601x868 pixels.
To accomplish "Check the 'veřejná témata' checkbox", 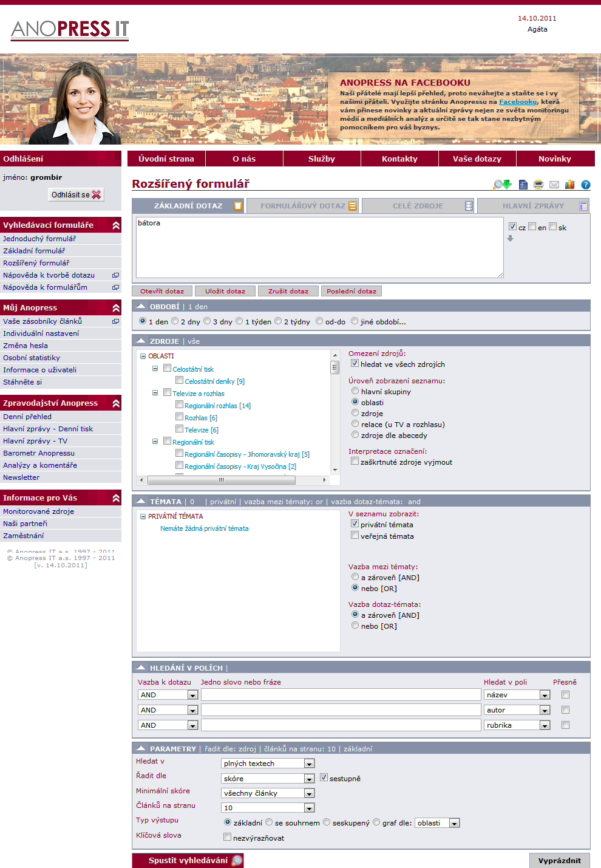I will 355,535.
